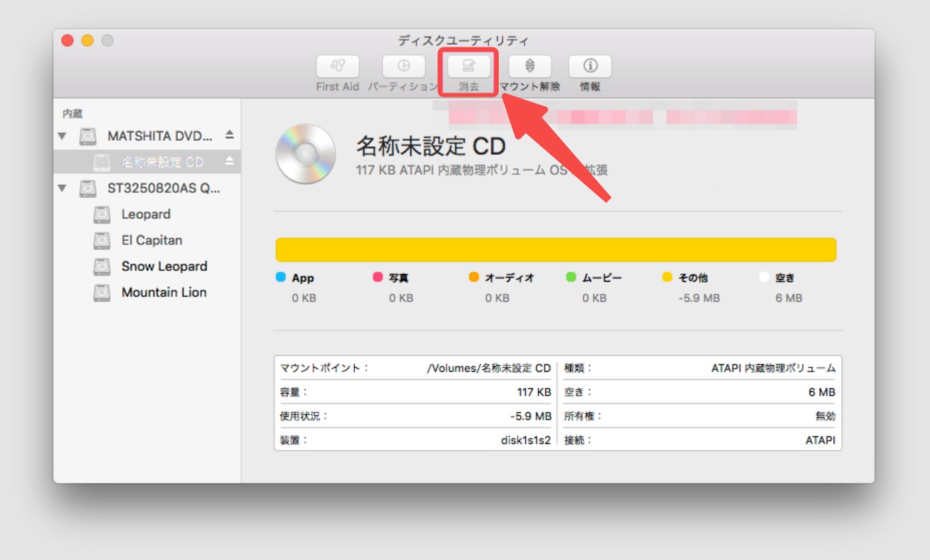Collapse the MATSHITA DVD drive tree
The width and height of the screenshot is (930, 560).
62,136
